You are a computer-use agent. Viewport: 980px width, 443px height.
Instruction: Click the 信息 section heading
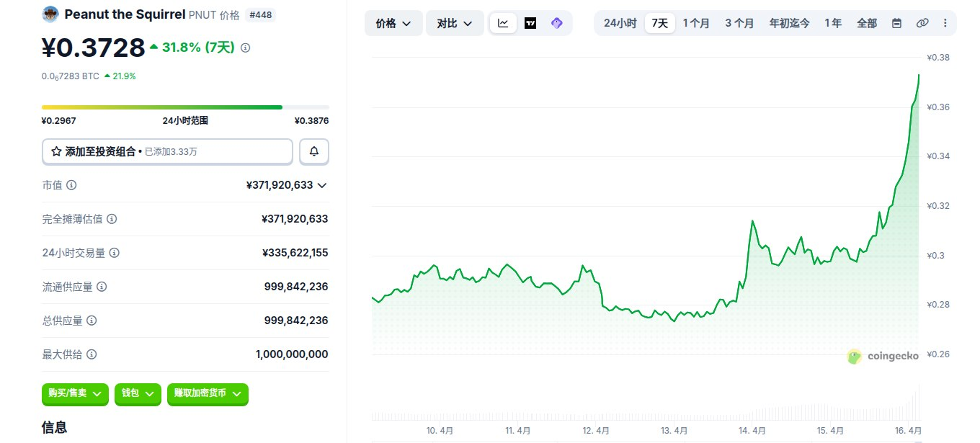tap(55, 427)
